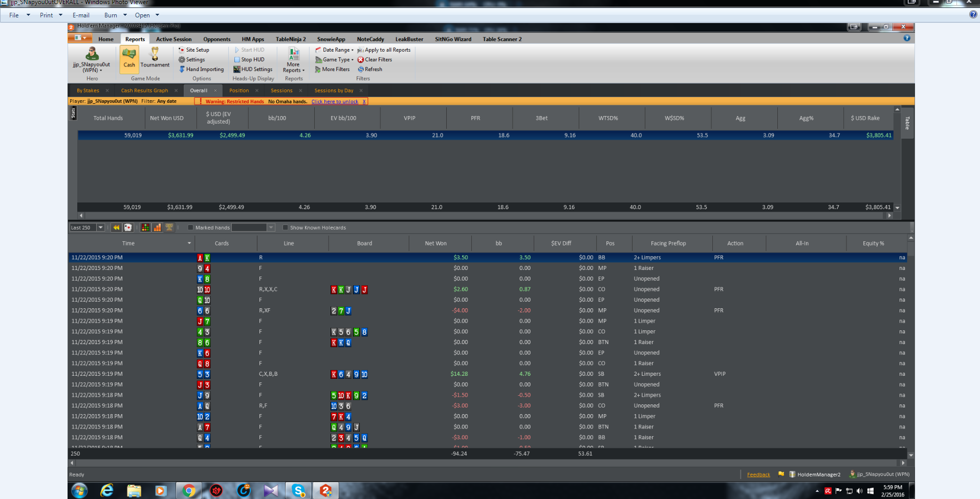This screenshot has height=499, width=980.
Task: Refresh the report
Action: pyautogui.click(x=370, y=69)
